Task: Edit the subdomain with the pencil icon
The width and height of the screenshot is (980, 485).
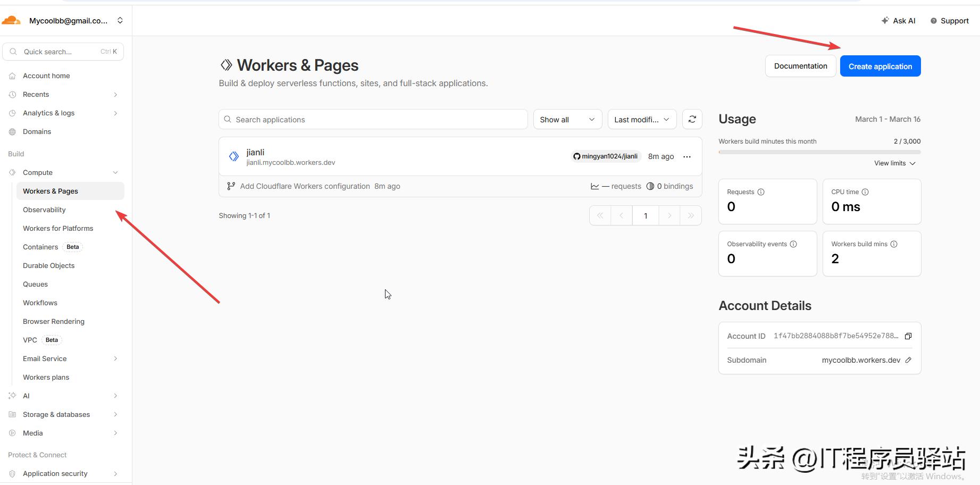Action: click(x=908, y=360)
